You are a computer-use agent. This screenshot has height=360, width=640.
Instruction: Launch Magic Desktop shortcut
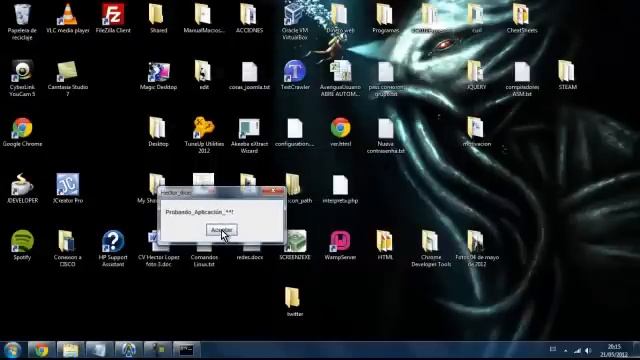click(x=158, y=76)
